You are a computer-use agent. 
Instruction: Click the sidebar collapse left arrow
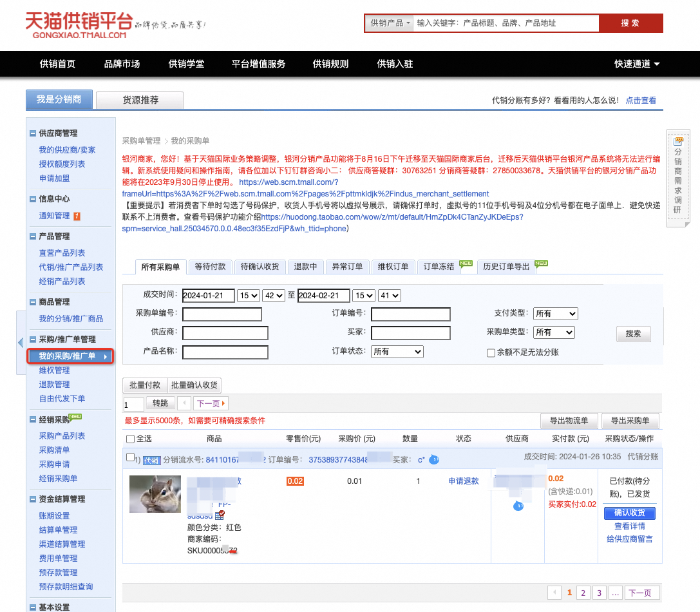21,343
